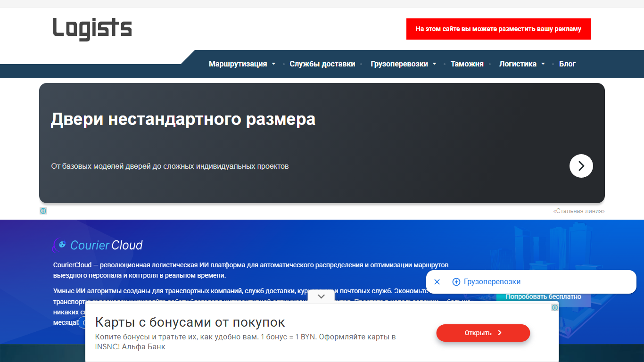Open the Службы доставки menu item
Image resolution: width=644 pixels, height=362 pixels.
coord(322,64)
